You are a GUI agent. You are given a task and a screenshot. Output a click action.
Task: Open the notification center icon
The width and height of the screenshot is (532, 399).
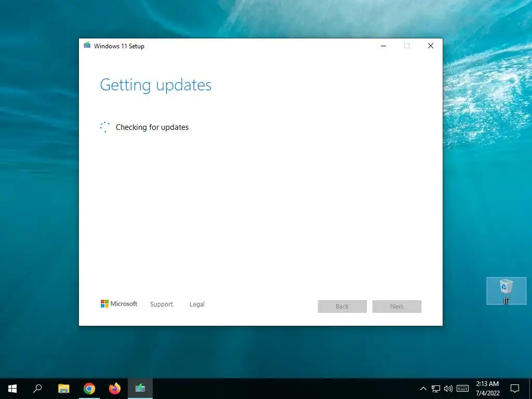tap(515, 389)
